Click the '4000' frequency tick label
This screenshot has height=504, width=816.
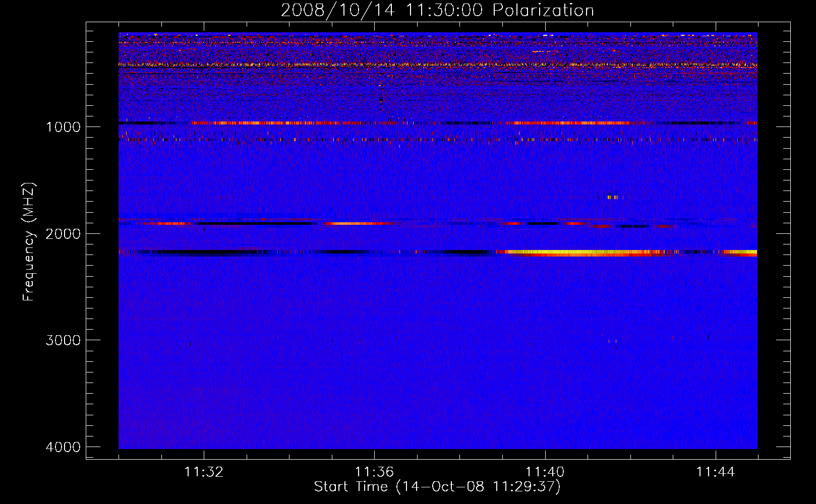(63, 447)
